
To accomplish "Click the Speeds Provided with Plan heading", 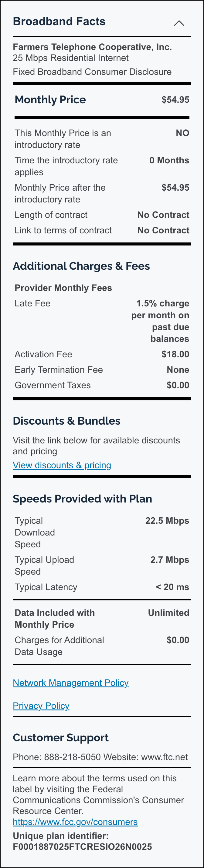I will click(x=82, y=499).
